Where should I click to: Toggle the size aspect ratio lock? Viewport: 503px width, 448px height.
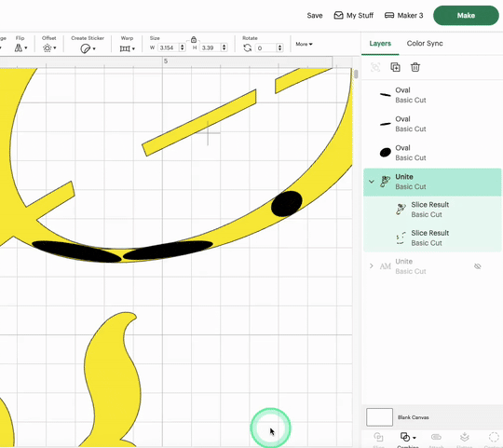coord(194,39)
